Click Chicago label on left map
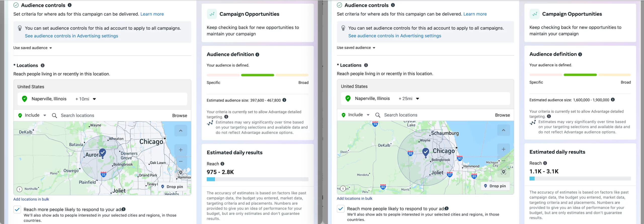The width and height of the screenshot is (644, 224). (x=151, y=142)
